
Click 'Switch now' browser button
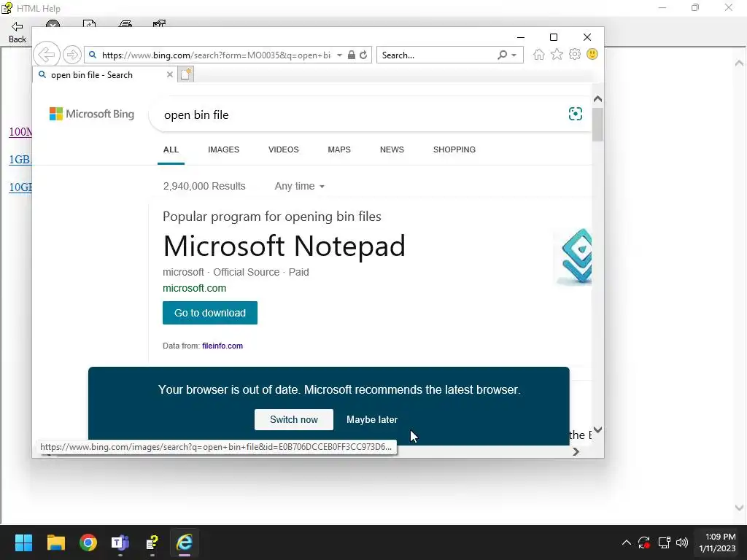(294, 419)
